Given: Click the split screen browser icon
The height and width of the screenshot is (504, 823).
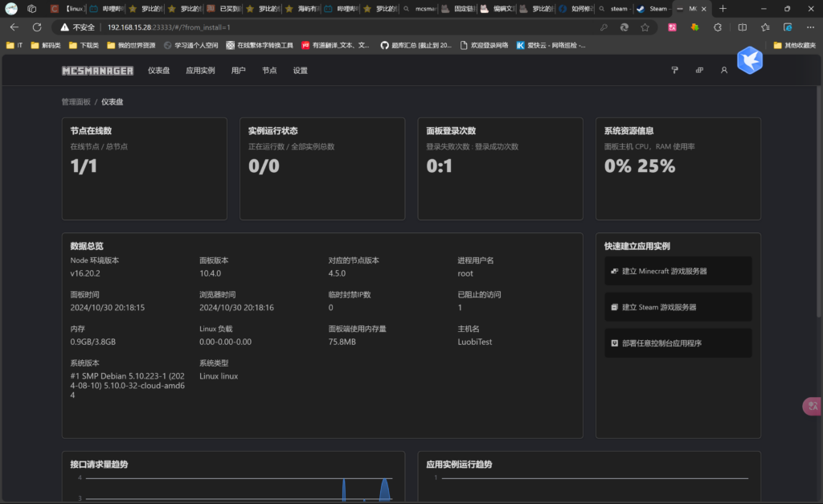Looking at the screenshot, I should 742,27.
